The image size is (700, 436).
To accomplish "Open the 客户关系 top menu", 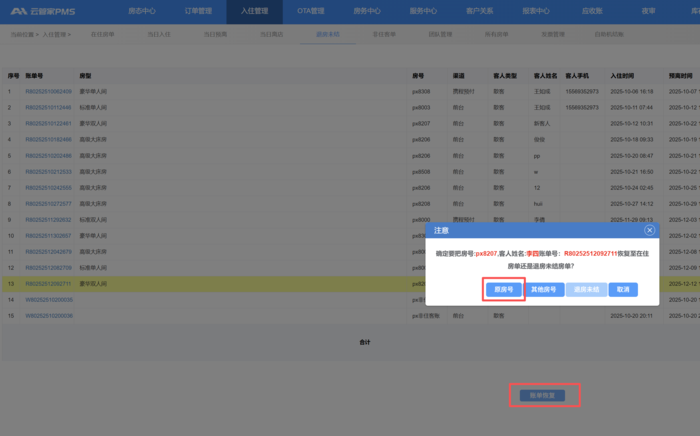I will click(480, 11).
